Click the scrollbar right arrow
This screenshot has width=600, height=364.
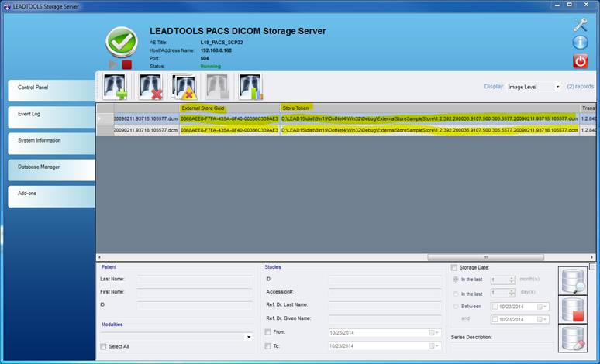tap(592, 257)
